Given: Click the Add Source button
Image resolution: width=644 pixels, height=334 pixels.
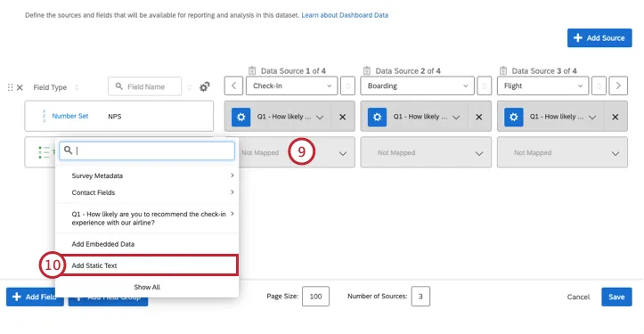Looking at the screenshot, I should 599,37.
